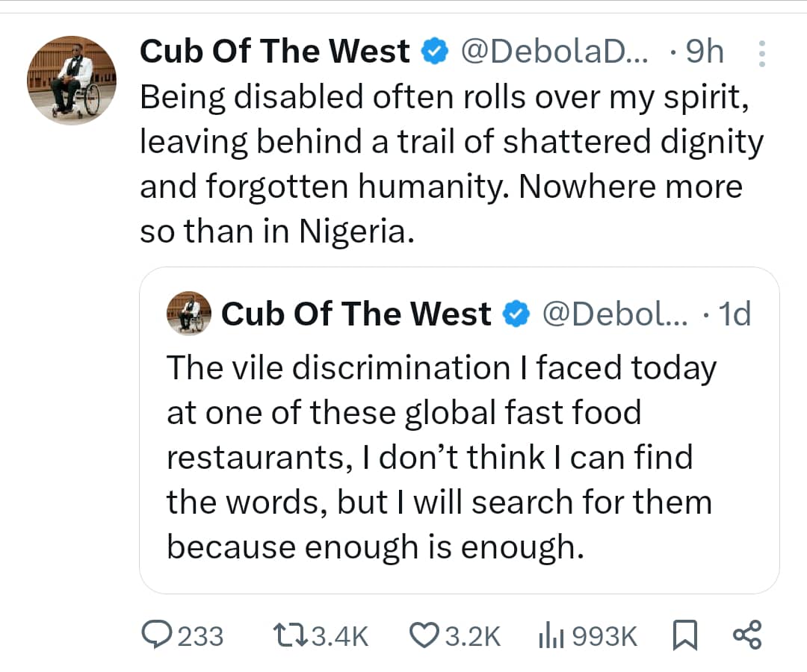Click the 1d timestamp on quoted tweet
Image resolution: width=807 pixels, height=672 pixels.
736,314
